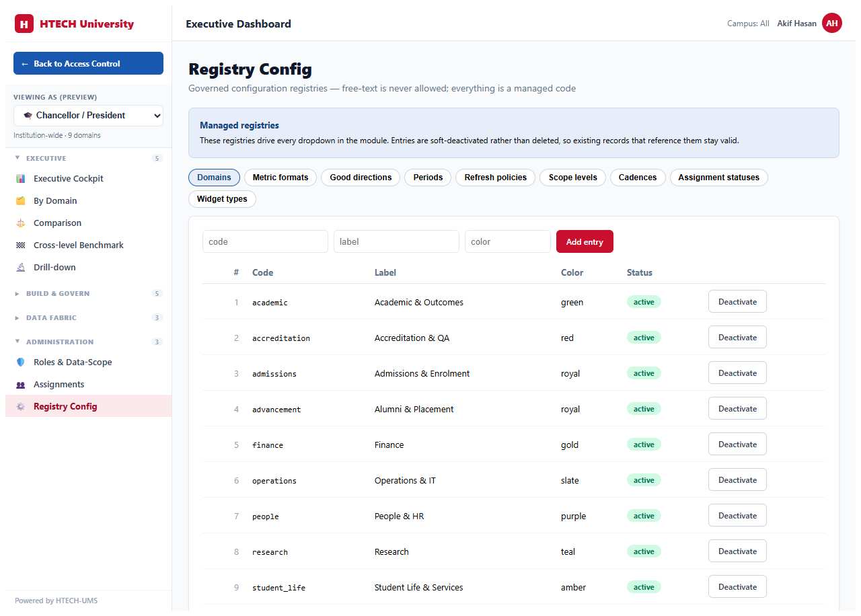Open the Widget types tab

(x=222, y=199)
